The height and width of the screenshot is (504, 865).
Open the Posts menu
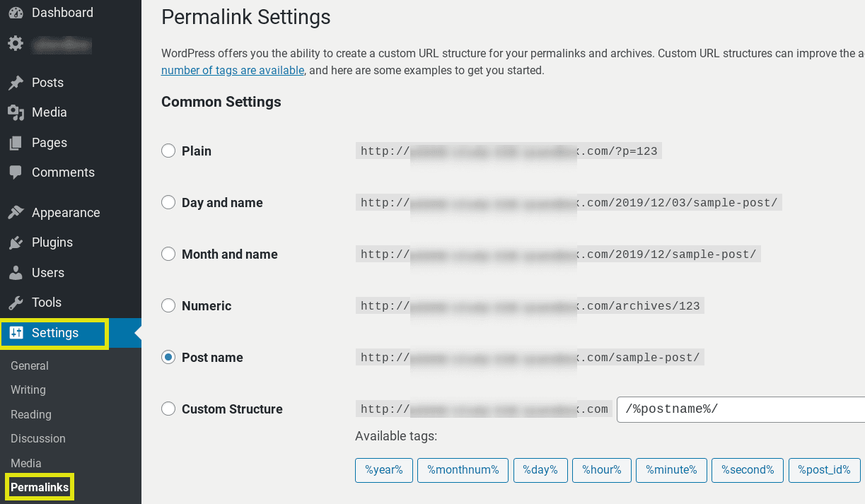47,83
